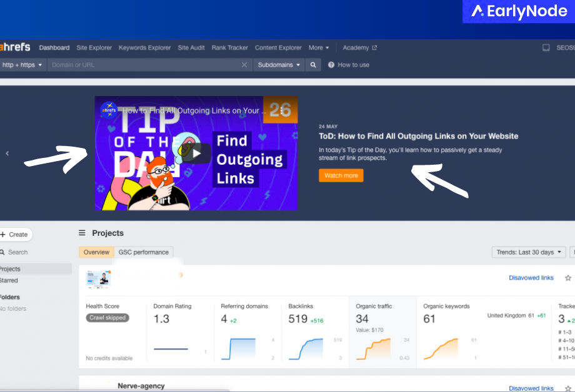Play the Tip of the Day video
This screenshot has height=392, width=575.
(196, 153)
